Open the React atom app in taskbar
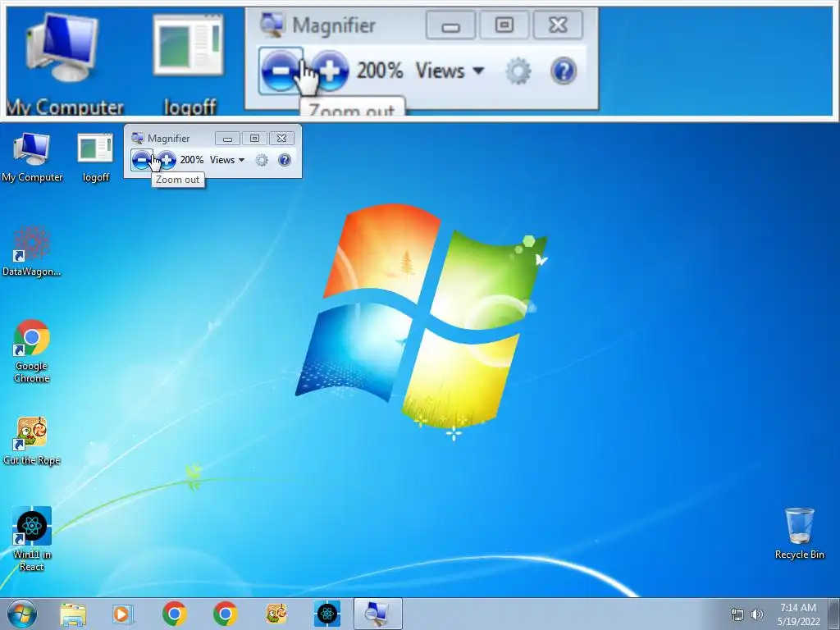This screenshot has height=630, width=840. click(x=327, y=614)
